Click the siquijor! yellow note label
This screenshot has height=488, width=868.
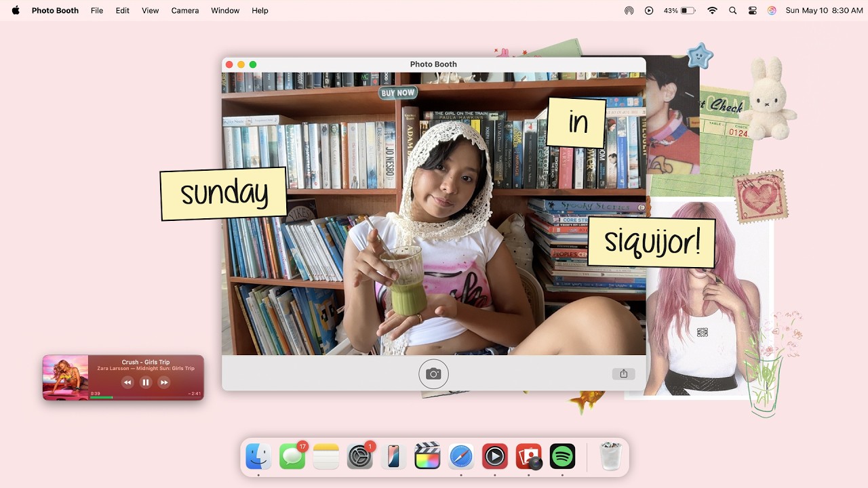tap(652, 242)
